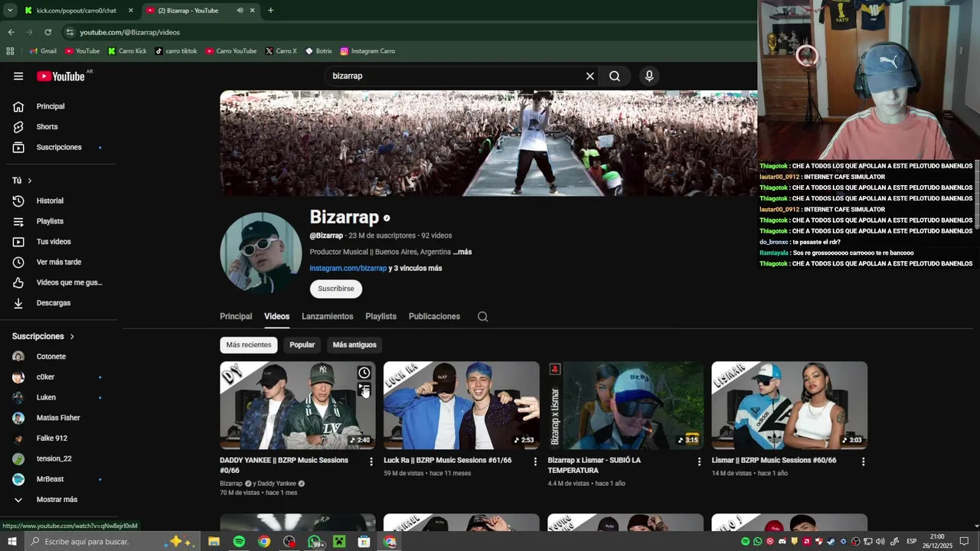Viewport: 980px width, 551px height.
Task: Click the browser address bar URL
Action: pyautogui.click(x=130, y=32)
